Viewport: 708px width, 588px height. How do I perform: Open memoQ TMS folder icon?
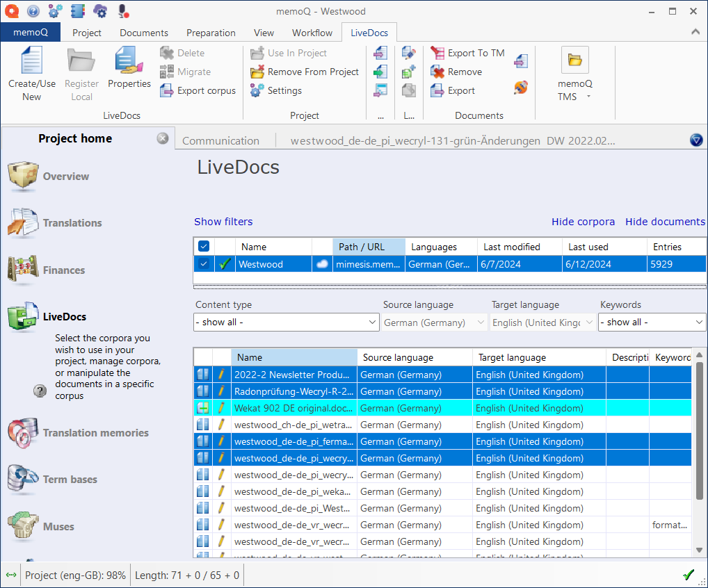coord(574,60)
